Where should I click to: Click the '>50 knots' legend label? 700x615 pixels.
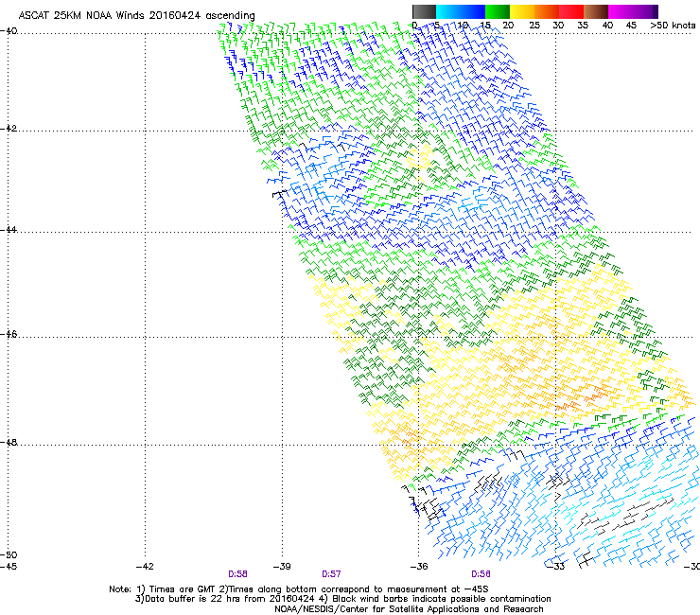click(673, 26)
